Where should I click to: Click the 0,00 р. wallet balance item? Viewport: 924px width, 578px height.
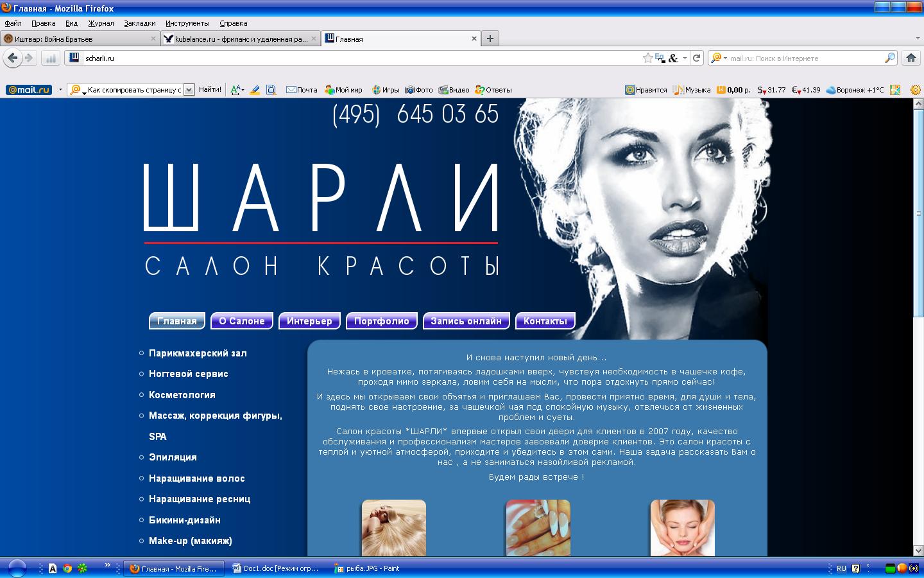pyautogui.click(x=733, y=90)
